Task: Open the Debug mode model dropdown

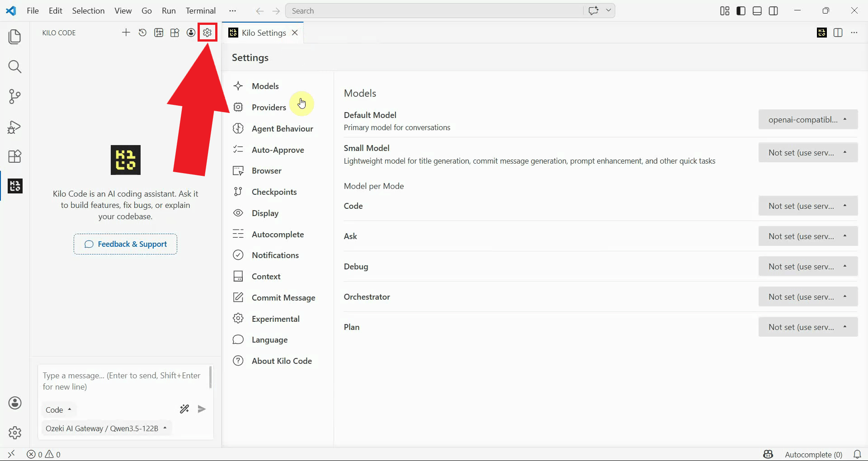Action: (808, 266)
